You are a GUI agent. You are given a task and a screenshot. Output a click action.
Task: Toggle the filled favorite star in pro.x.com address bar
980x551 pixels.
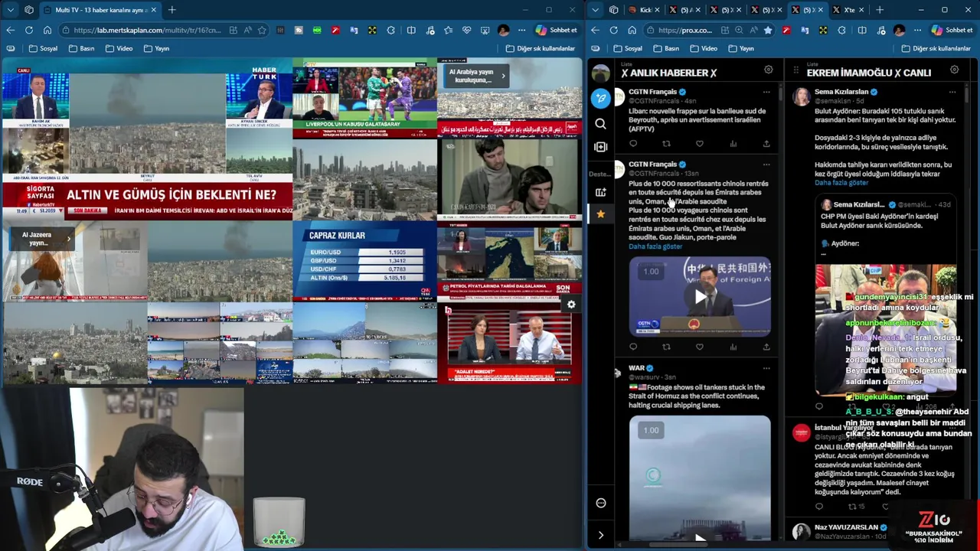(767, 30)
